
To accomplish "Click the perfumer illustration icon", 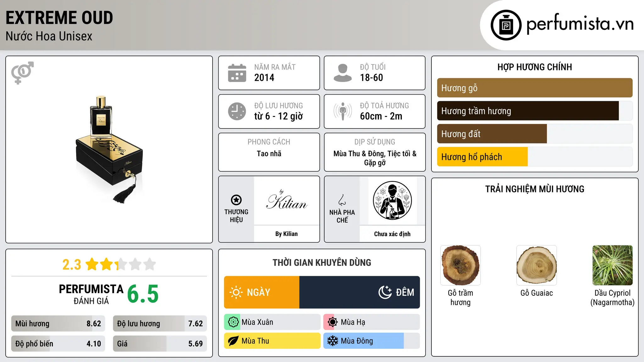I will tap(392, 200).
